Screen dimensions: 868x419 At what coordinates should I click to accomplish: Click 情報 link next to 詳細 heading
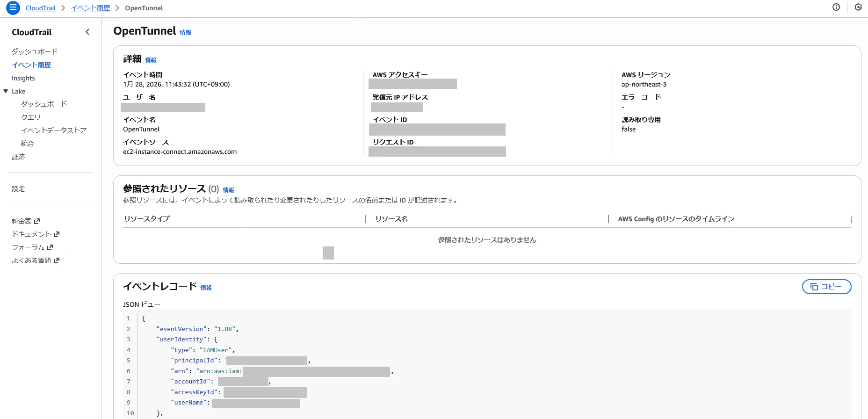point(151,60)
